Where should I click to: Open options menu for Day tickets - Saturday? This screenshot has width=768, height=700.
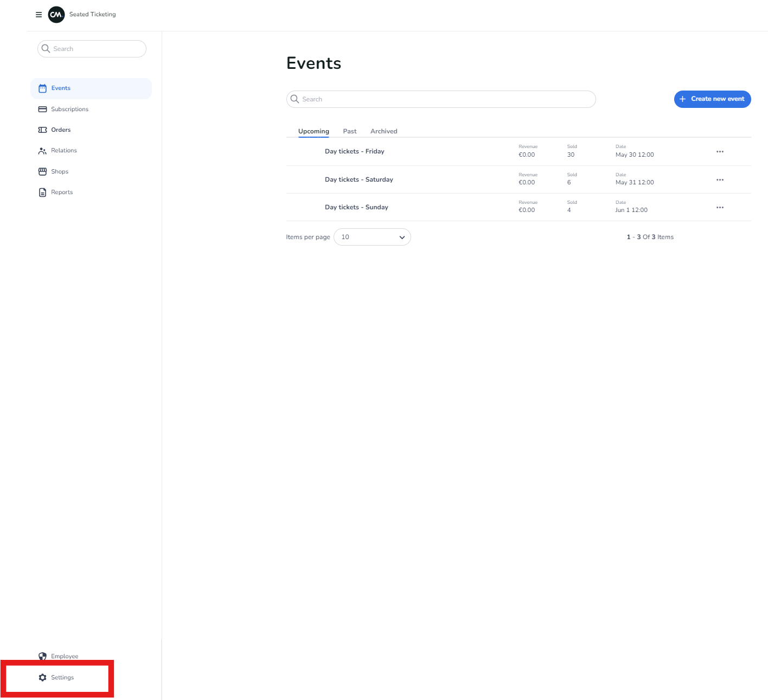pos(720,180)
